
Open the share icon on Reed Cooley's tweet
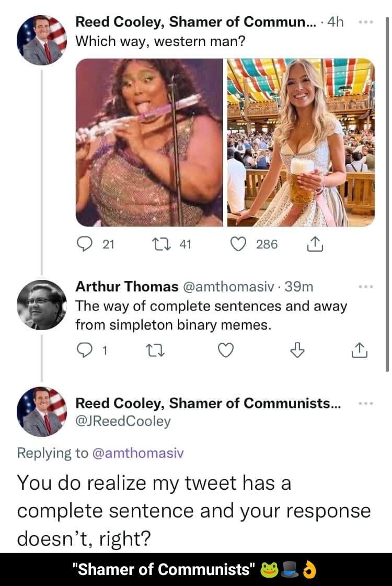pyautogui.click(x=315, y=243)
